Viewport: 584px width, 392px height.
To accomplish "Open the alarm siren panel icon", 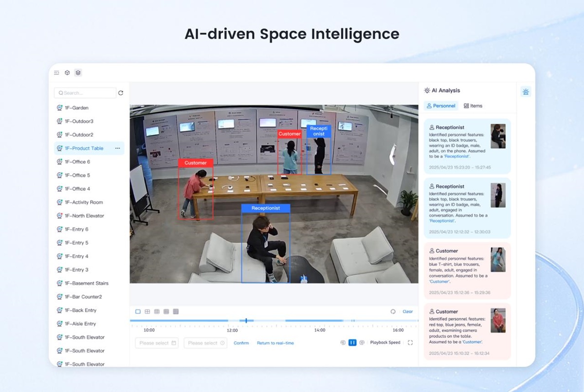I will coord(526,92).
